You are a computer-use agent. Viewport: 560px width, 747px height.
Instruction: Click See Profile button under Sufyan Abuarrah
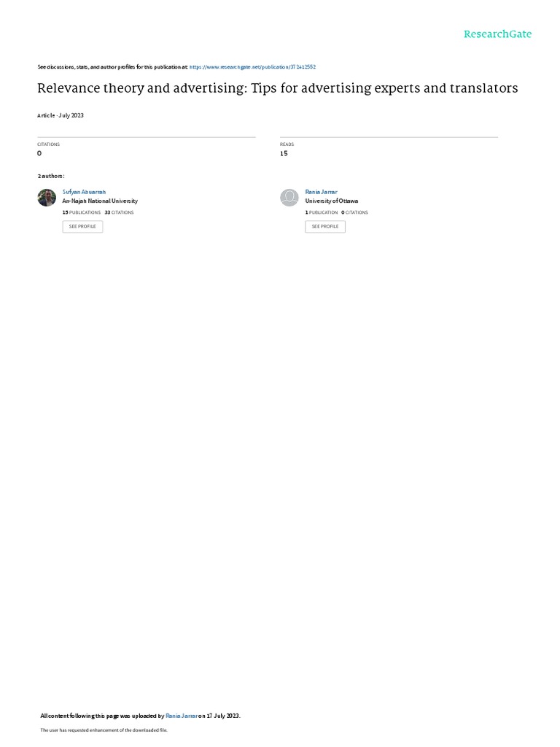[82, 226]
